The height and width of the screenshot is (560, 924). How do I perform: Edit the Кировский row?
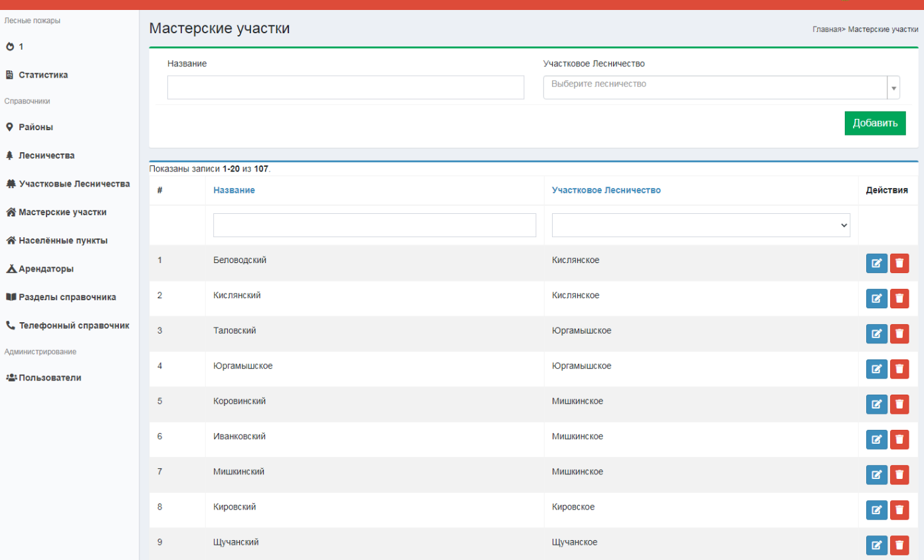pyautogui.click(x=876, y=510)
